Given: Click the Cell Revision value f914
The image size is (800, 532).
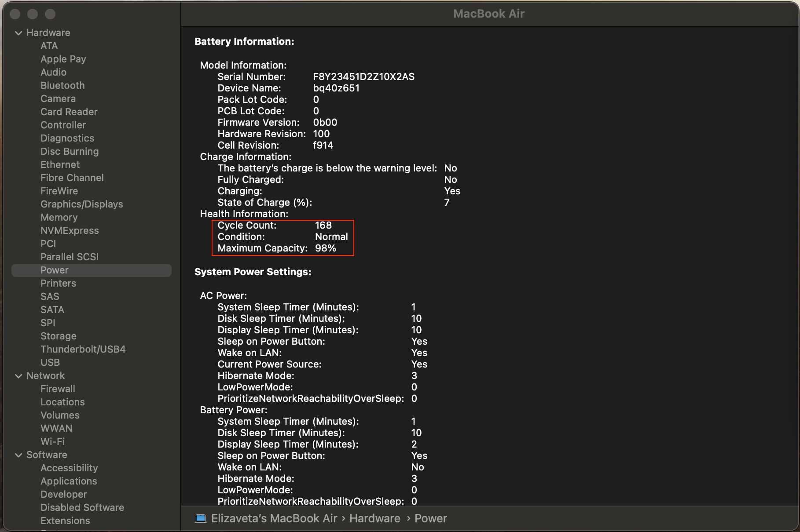Looking at the screenshot, I should click(x=323, y=145).
